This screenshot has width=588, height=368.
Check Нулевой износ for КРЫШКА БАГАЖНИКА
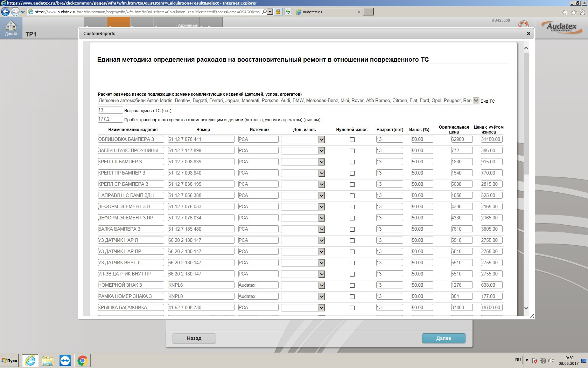352,308
